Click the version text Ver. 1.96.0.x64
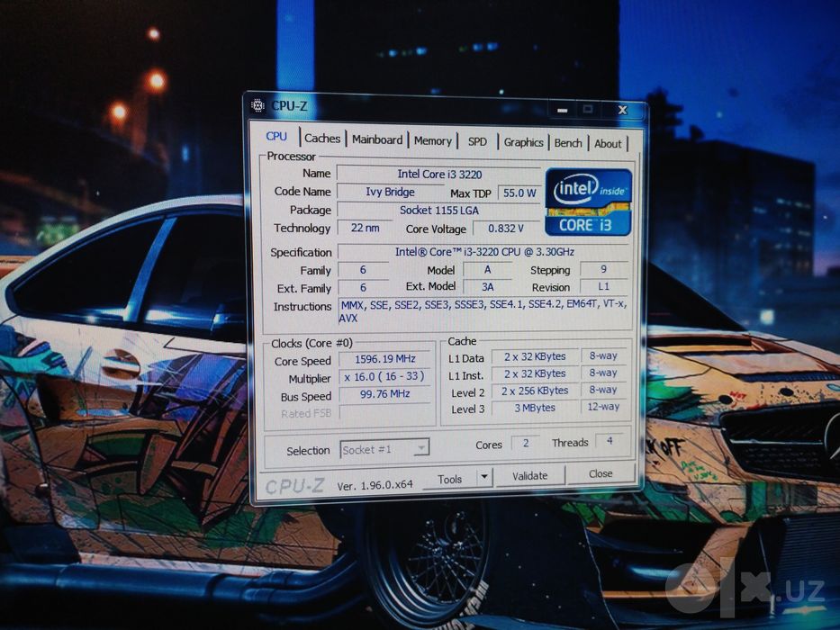This screenshot has height=630, width=840. tap(375, 485)
